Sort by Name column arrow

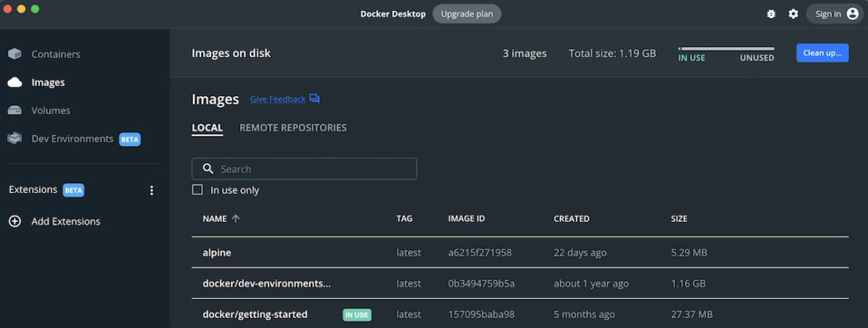pyautogui.click(x=235, y=219)
